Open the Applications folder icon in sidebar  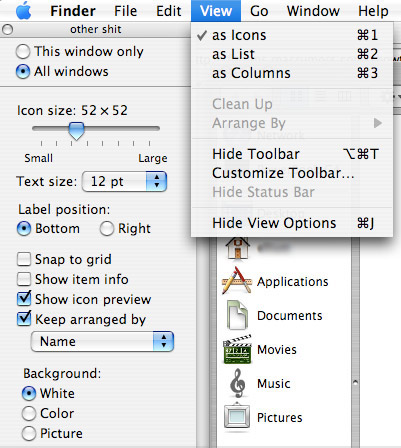pos(236,281)
